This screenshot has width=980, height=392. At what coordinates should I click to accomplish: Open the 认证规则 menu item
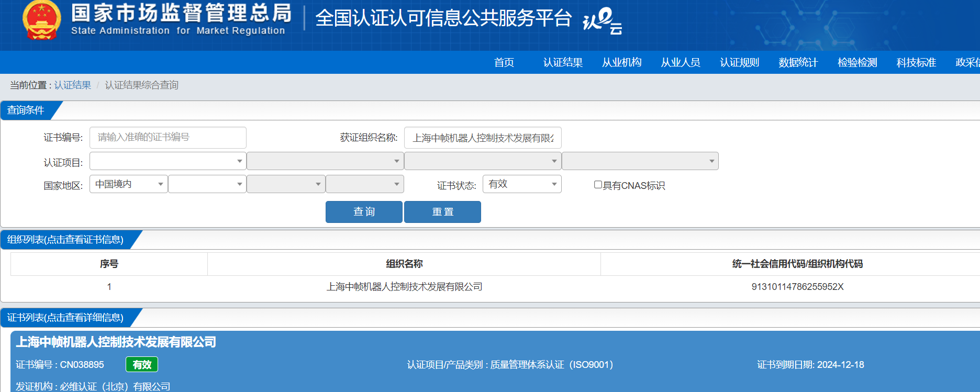[740, 62]
